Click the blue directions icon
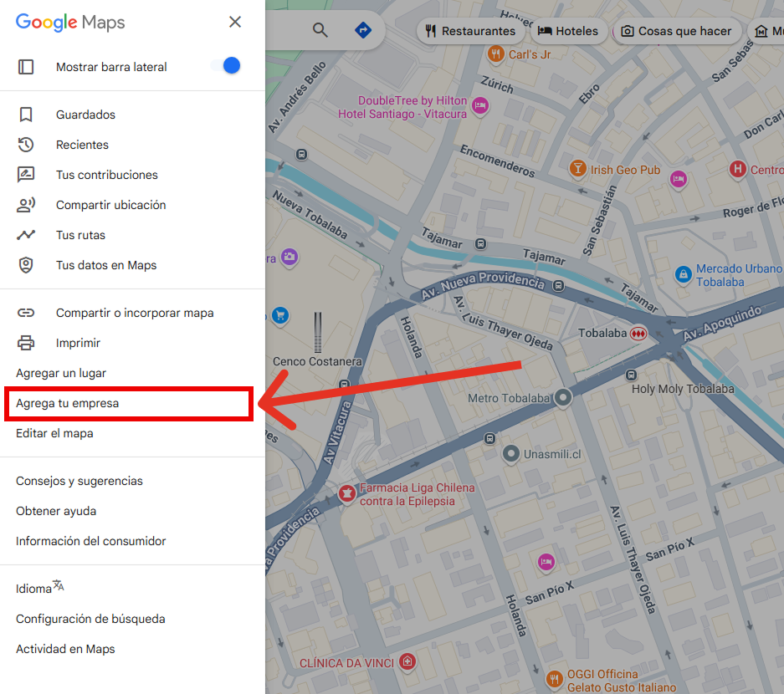Viewport: 784px width, 694px height. point(363,30)
